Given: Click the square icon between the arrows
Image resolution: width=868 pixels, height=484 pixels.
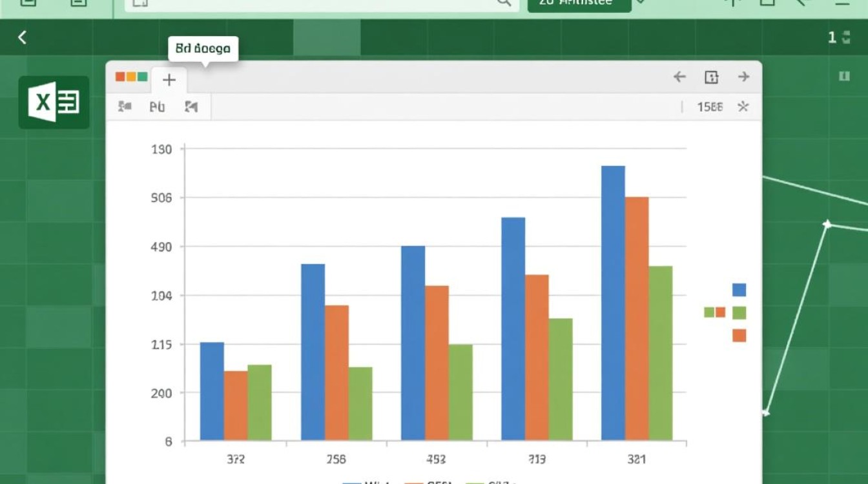Looking at the screenshot, I should click(711, 77).
